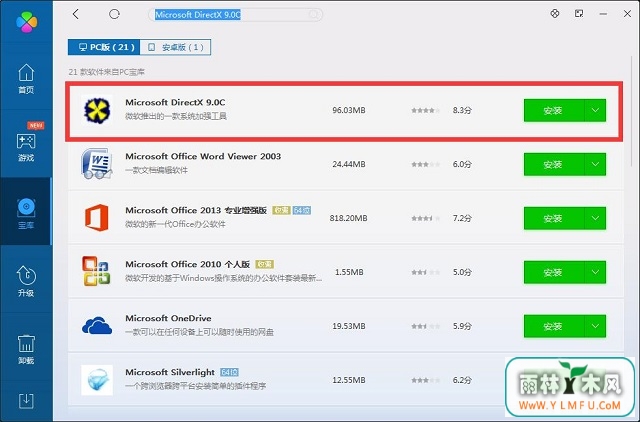Click the 21 款软件来自PC宝库 result text

coord(107,72)
